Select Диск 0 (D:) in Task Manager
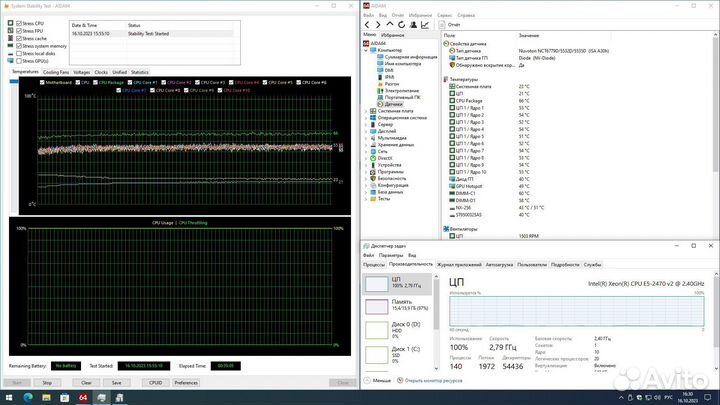This screenshot has height=405, width=720. click(398, 330)
